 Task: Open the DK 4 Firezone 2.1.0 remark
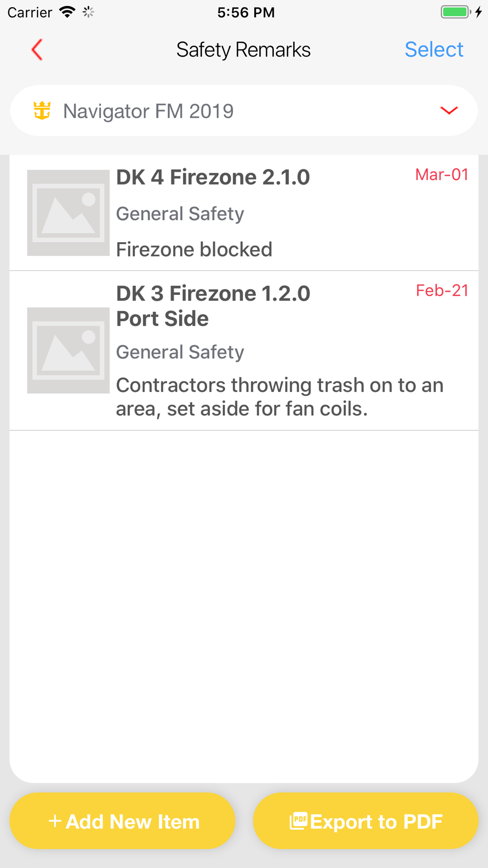[x=244, y=213]
